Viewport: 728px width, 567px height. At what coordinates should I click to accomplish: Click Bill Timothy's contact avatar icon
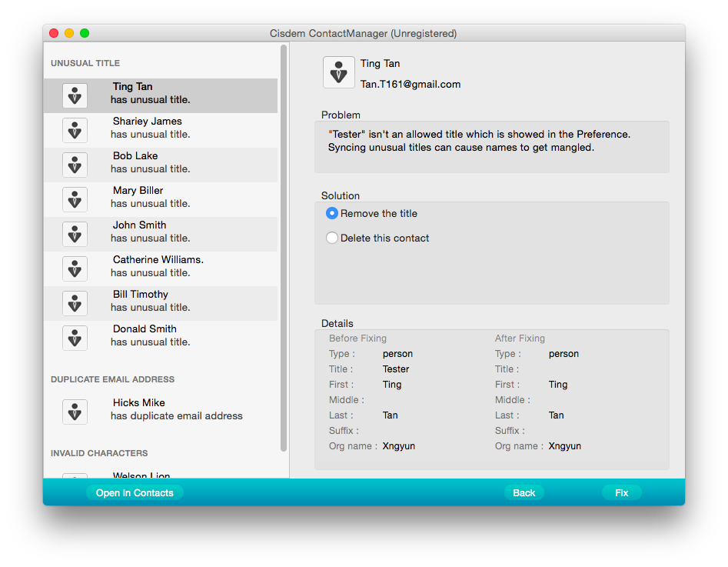[75, 303]
